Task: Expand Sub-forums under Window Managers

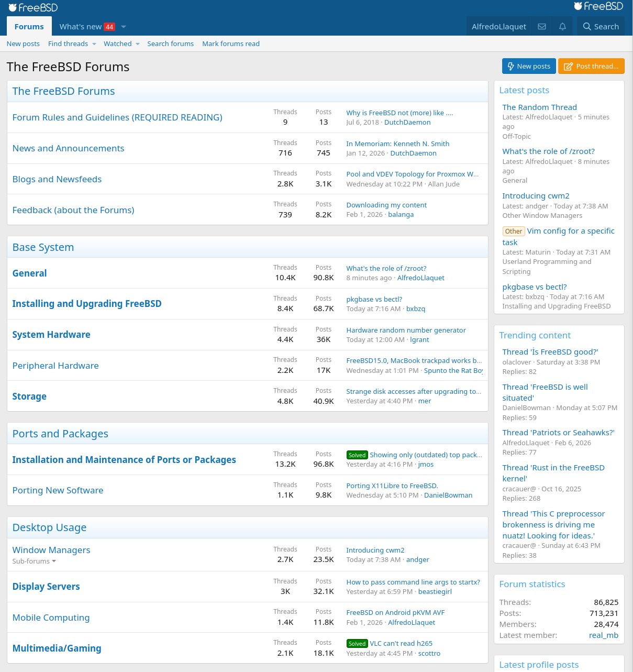Action: click(x=34, y=561)
